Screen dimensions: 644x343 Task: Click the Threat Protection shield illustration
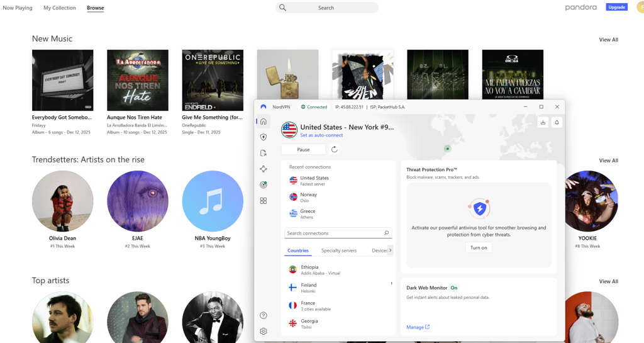tap(479, 209)
